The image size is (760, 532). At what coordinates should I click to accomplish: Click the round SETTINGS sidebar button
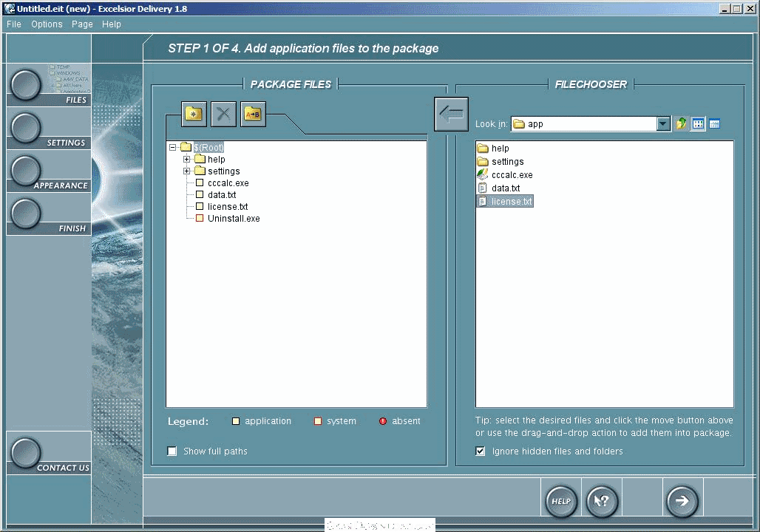[x=26, y=128]
